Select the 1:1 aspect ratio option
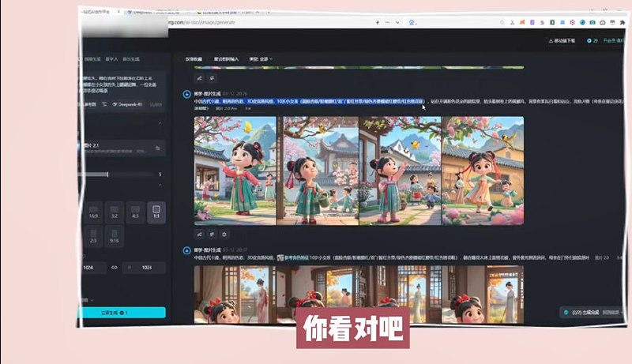The image size is (632, 364). [156, 212]
